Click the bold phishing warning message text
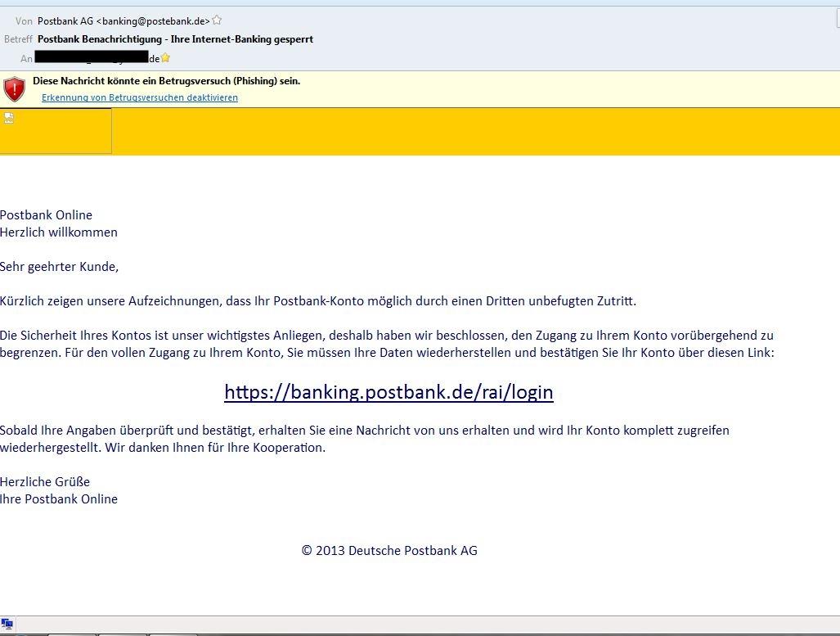The height and width of the screenshot is (636, 840). (x=166, y=81)
